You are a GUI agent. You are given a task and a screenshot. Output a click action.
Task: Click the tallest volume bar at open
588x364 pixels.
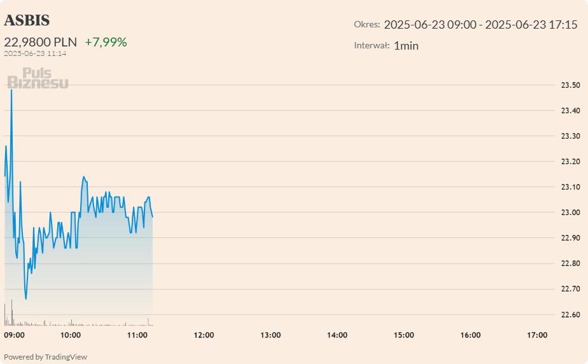click(x=11, y=312)
